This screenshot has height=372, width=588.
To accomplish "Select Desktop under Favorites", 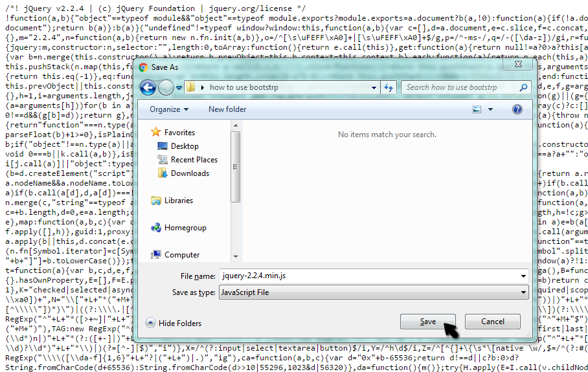I will (x=185, y=146).
